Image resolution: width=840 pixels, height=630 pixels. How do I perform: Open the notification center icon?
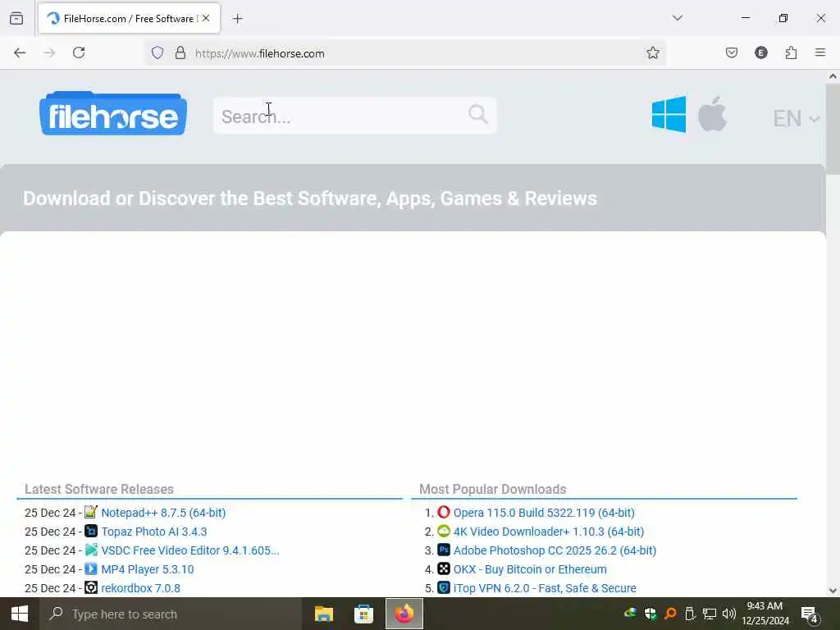[x=809, y=614]
